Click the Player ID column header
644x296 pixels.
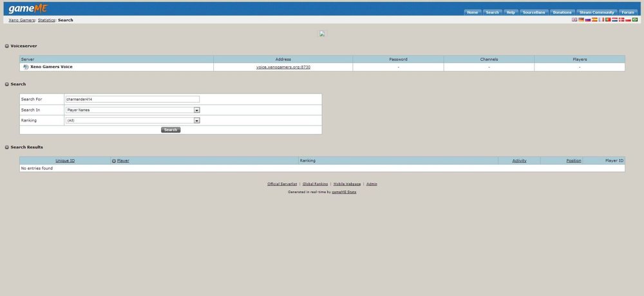point(614,161)
